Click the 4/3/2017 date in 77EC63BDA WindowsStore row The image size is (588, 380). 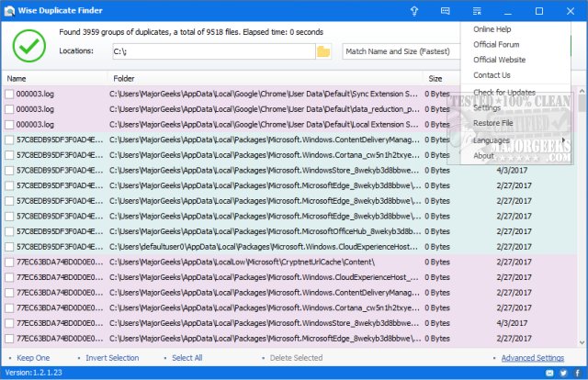coord(512,323)
